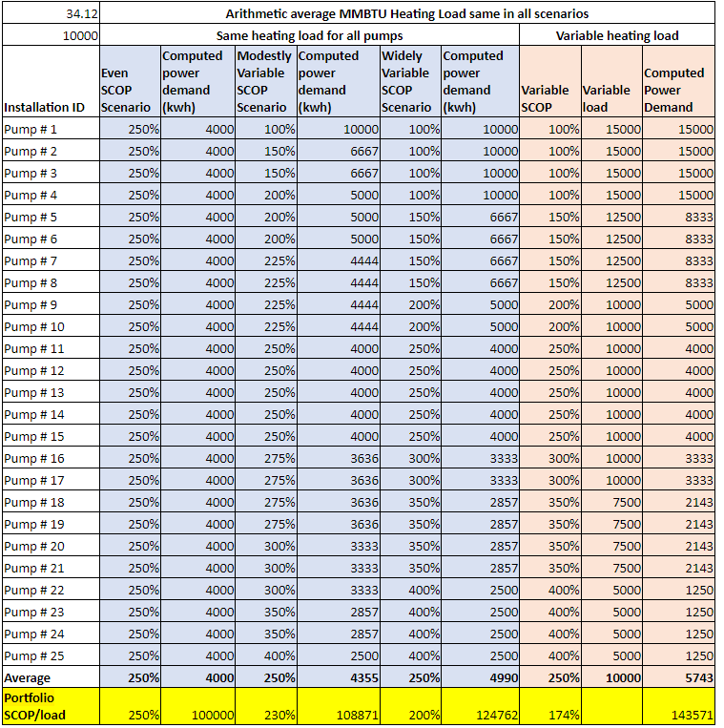Viewport: 724px width, 728px height.
Task: Select the 'Pump # 1' row label
Action: coord(52,129)
